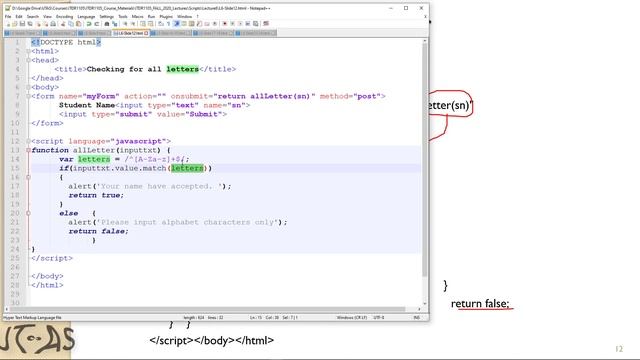The image size is (640, 360).
Task: Save the document with the Save icon
Action: coord(22,24)
